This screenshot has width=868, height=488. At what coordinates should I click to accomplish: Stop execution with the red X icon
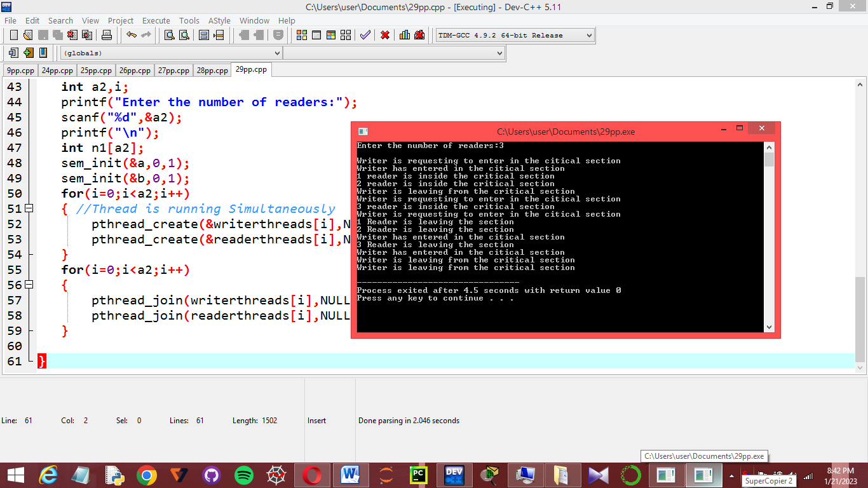(385, 35)
